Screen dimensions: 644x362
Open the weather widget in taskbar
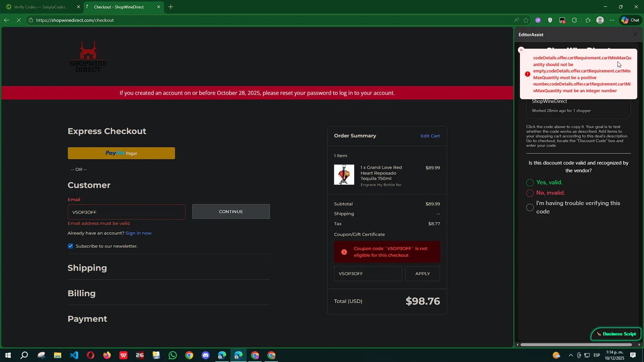[x=556, y=355]
